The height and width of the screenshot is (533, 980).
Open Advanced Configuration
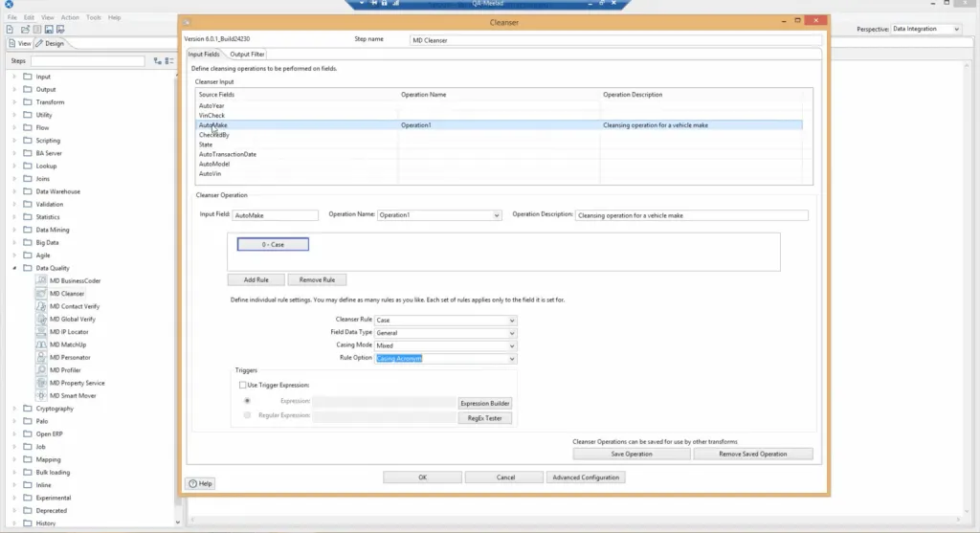pyautogui.click(x=586, y=477)
